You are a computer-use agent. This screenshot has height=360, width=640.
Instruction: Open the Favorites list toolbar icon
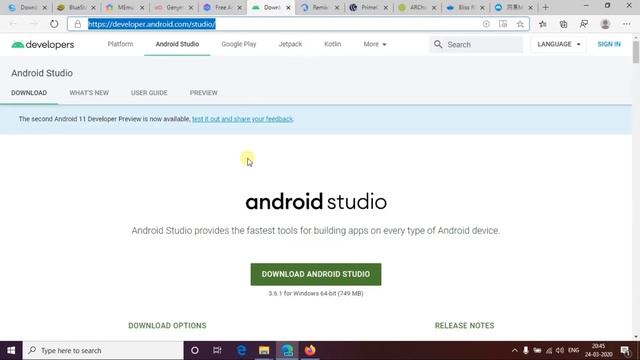(542, 24)
